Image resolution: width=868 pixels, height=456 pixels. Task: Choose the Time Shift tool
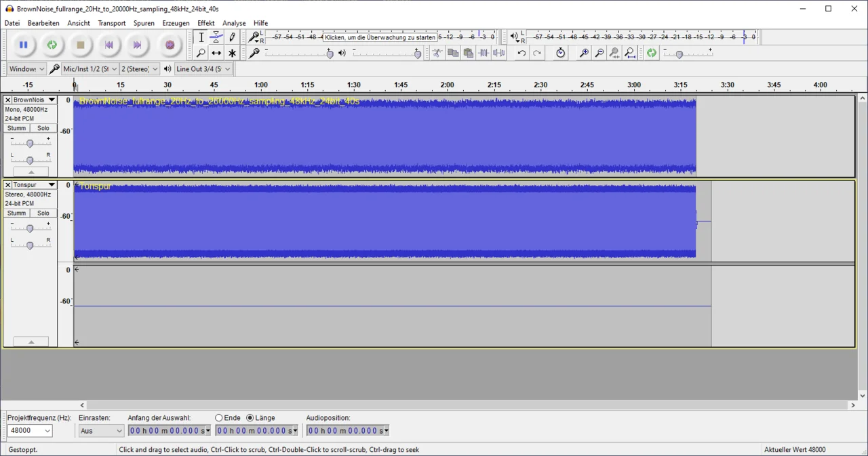tap(216, 53)
